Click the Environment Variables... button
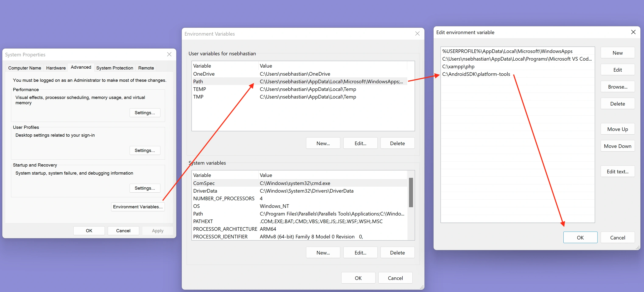 tap(138, 207)
